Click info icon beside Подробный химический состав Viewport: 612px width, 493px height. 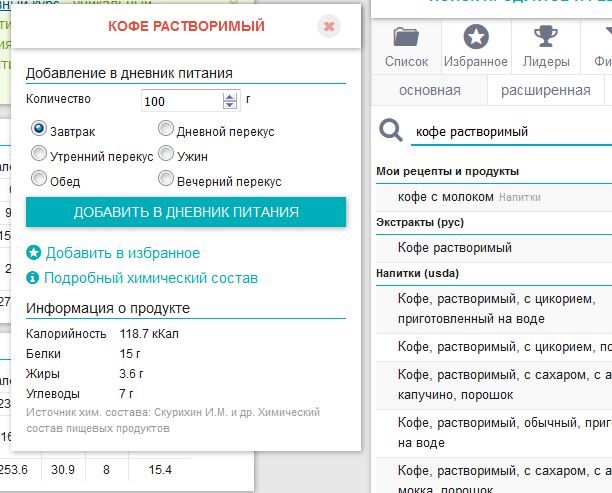tap(33, 277)
